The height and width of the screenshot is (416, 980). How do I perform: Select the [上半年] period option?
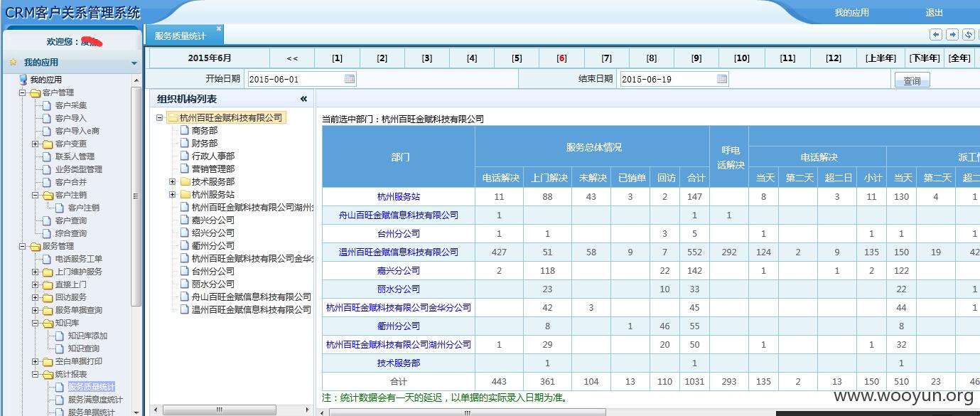pos(881,58)
